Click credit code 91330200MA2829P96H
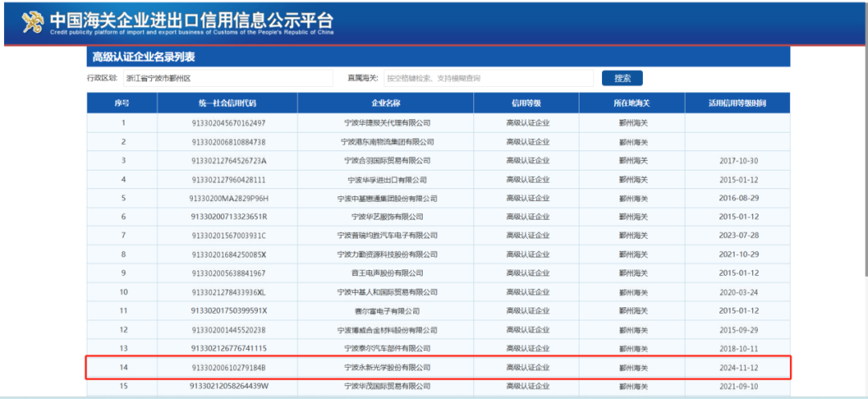Image resolution: width=868 pixels, height=399 pixels. pos(228,199)
